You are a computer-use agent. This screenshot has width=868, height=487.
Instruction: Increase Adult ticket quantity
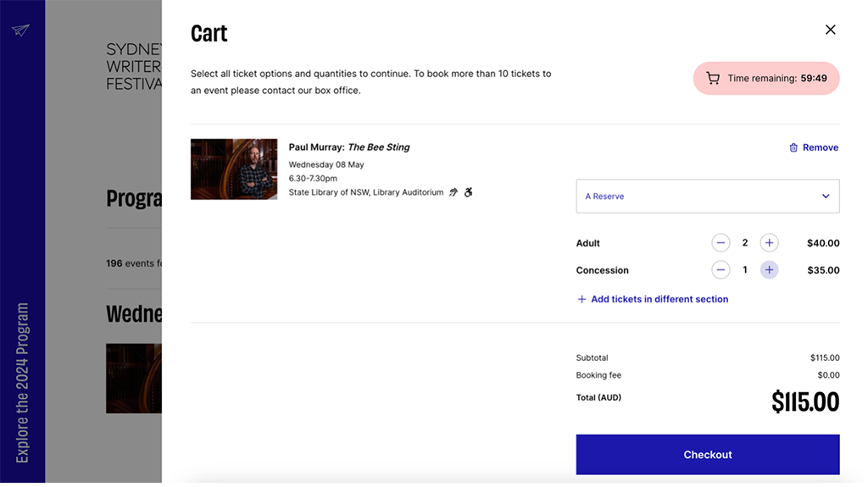769,243
